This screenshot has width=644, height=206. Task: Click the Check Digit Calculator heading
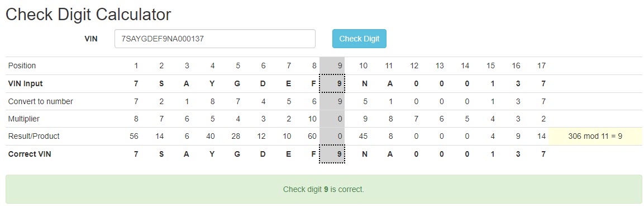88,15
